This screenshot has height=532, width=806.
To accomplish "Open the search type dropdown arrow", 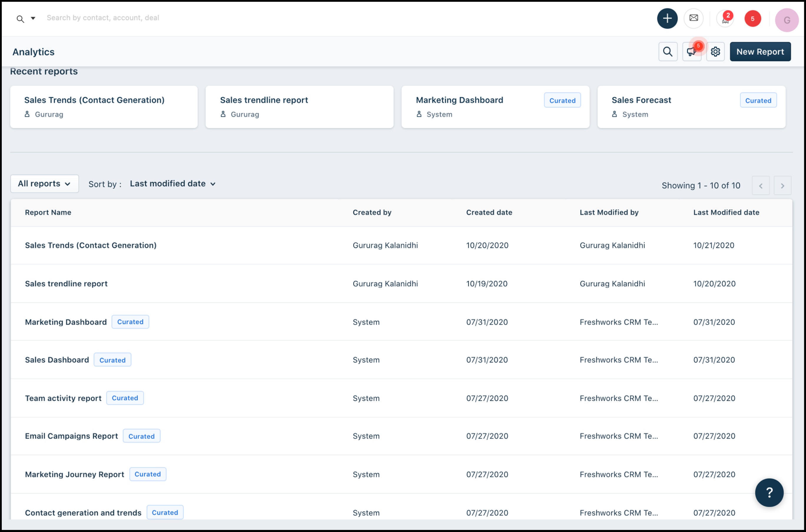I will coord(33,18).
